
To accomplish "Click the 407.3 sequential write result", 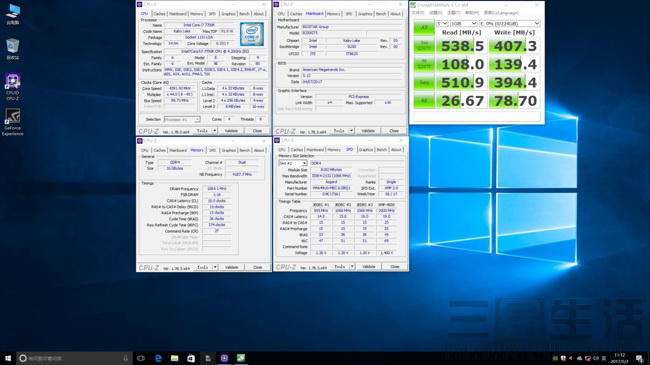I will click(514, 46).
